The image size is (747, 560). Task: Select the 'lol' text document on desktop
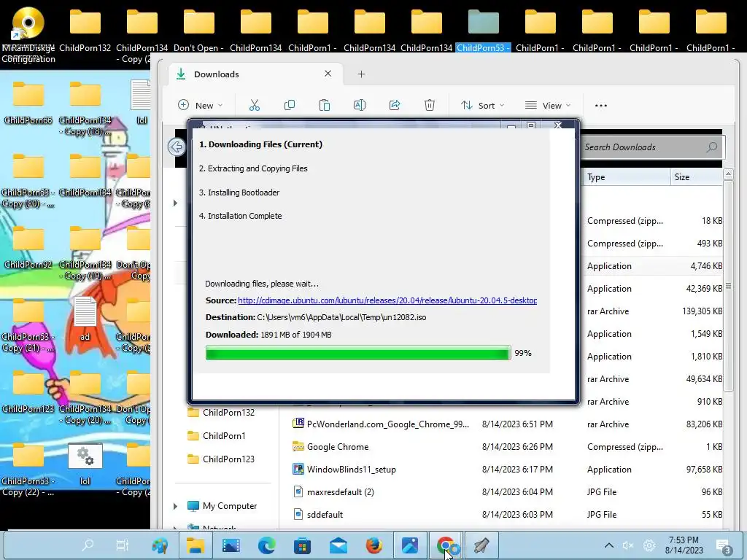coord(142,102)
